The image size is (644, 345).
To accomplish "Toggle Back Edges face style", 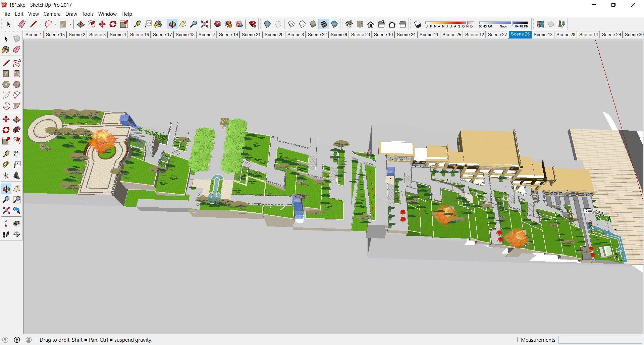I will pos(278,24).
